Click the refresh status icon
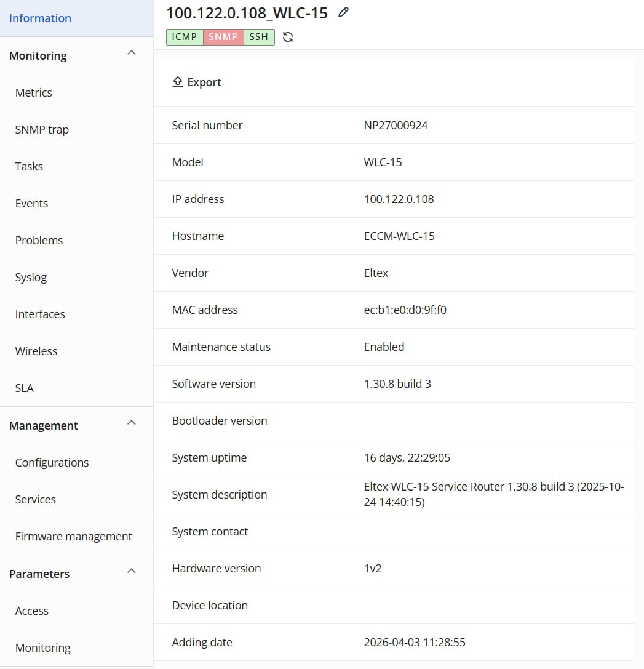This screenshot has height=669, width=644. coord(288,37)
